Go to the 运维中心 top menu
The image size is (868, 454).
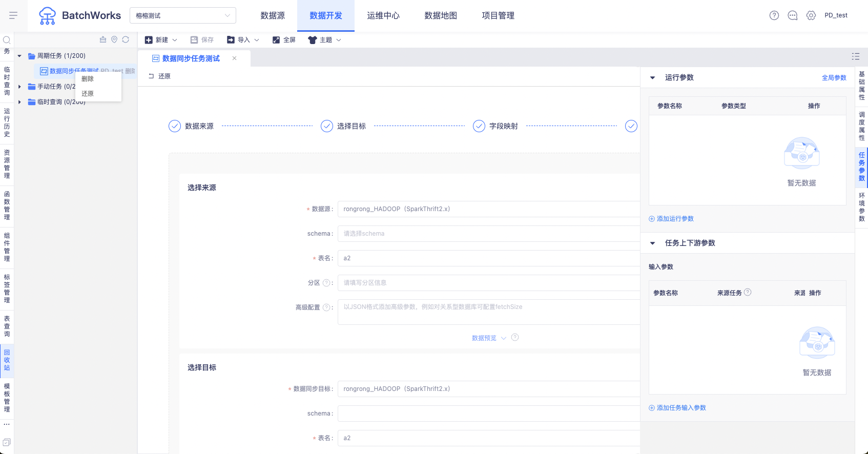tap(383, 16)
